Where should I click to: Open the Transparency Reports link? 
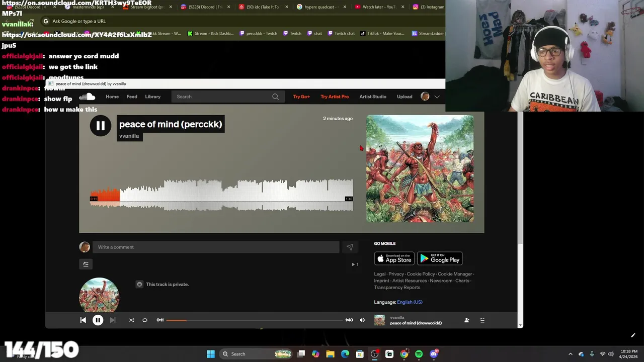click(x=397, y=288)
